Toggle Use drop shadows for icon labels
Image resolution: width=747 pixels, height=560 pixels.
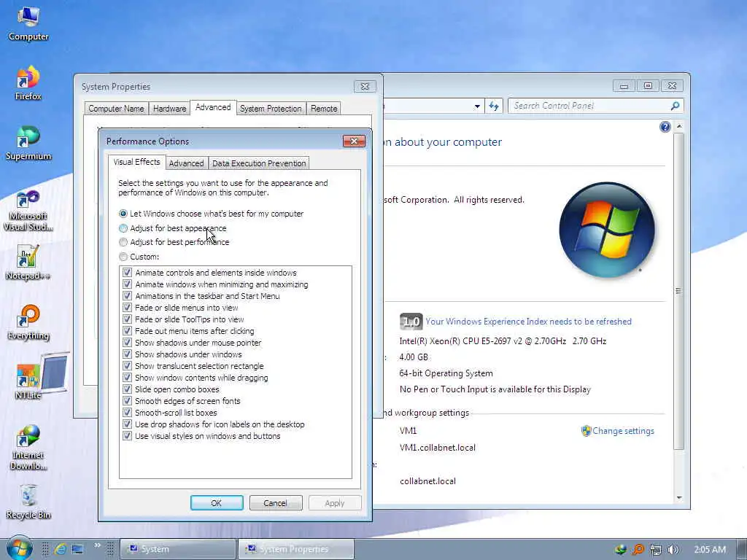click(127, 424)
